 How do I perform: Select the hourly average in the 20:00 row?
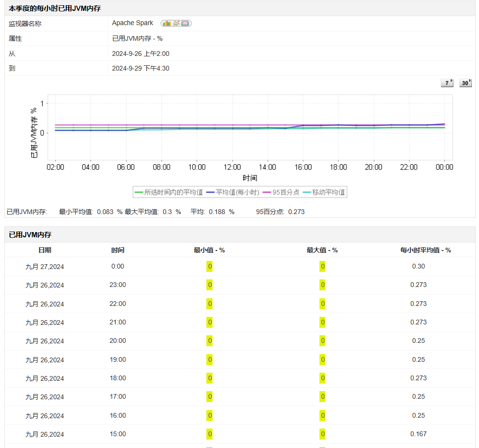point(418,341)
